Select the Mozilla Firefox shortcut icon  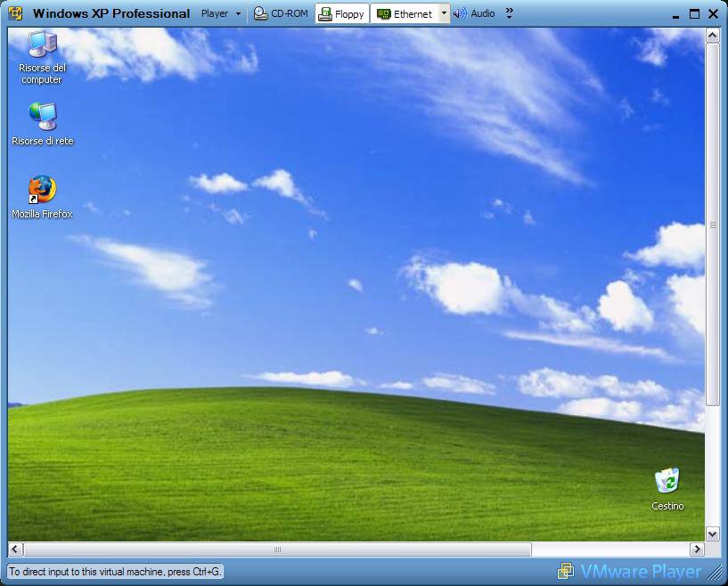tap(42, 197)
